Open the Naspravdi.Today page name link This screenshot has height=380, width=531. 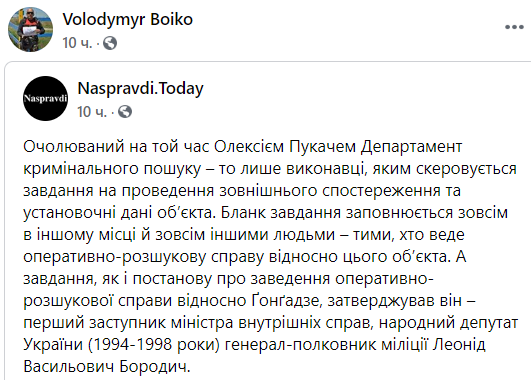pyautogui.click(x=140, y=89)
